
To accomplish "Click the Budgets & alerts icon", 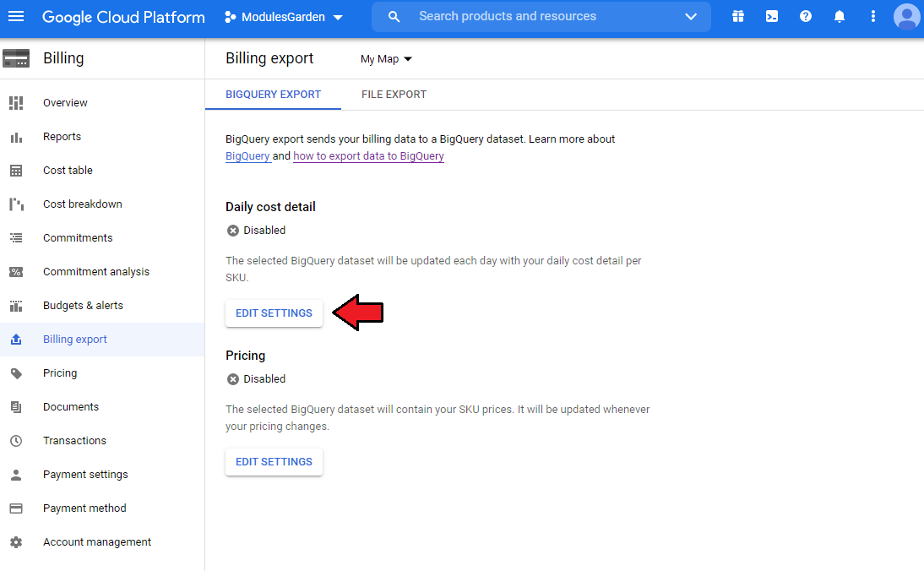I will pos(16,306).
